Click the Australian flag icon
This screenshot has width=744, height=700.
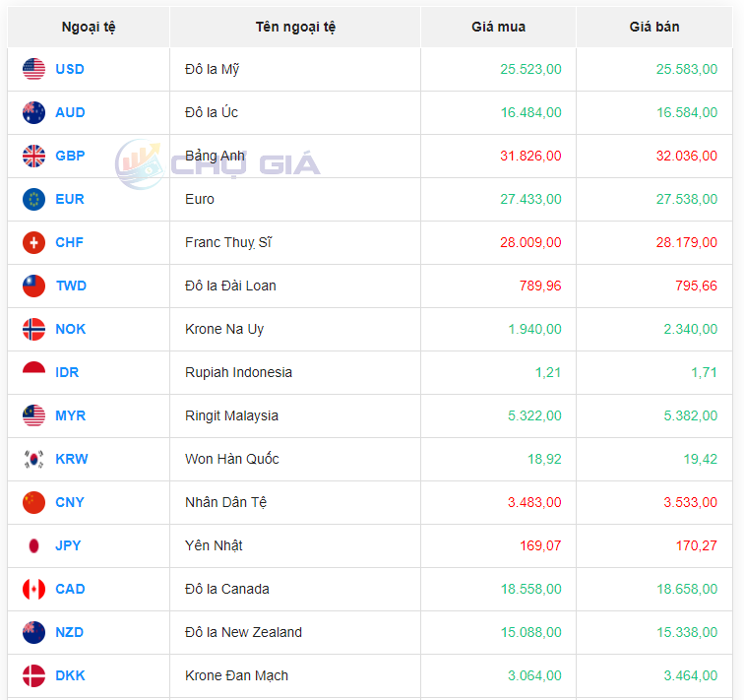[33, 112]
